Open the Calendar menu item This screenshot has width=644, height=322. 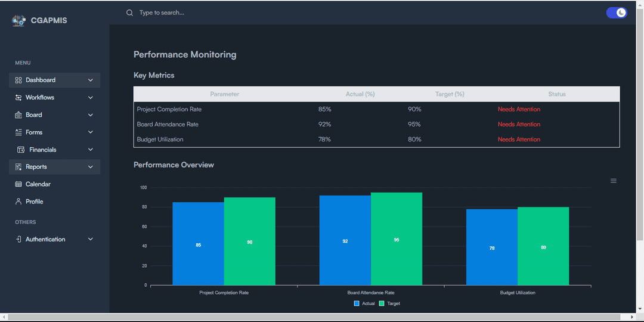coord(38,184)
